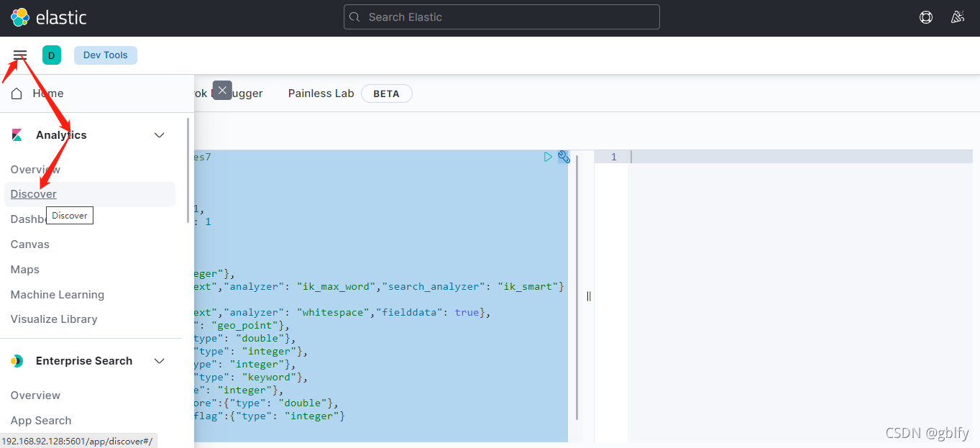This screenshot has height=448, width=980.
Task: Click the Analytics section heading
Action: click(x=61, y=135)
